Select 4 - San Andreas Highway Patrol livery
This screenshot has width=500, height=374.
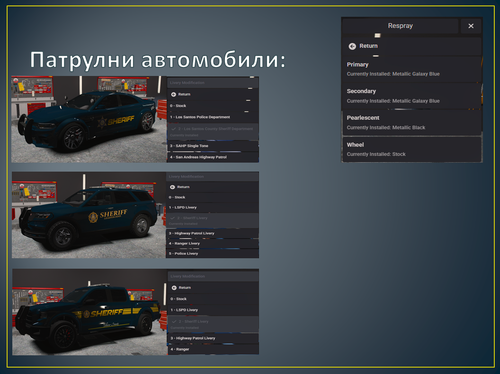coord(213,157)
